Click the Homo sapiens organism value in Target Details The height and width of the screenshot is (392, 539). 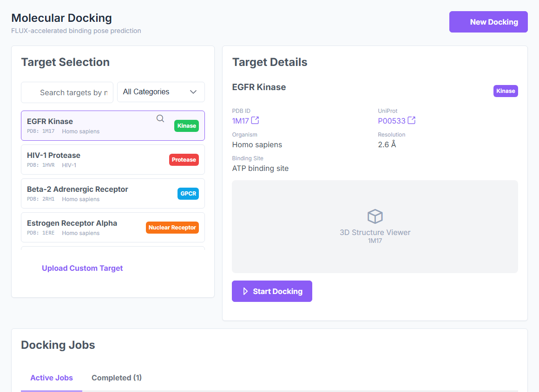pos(257,144)
